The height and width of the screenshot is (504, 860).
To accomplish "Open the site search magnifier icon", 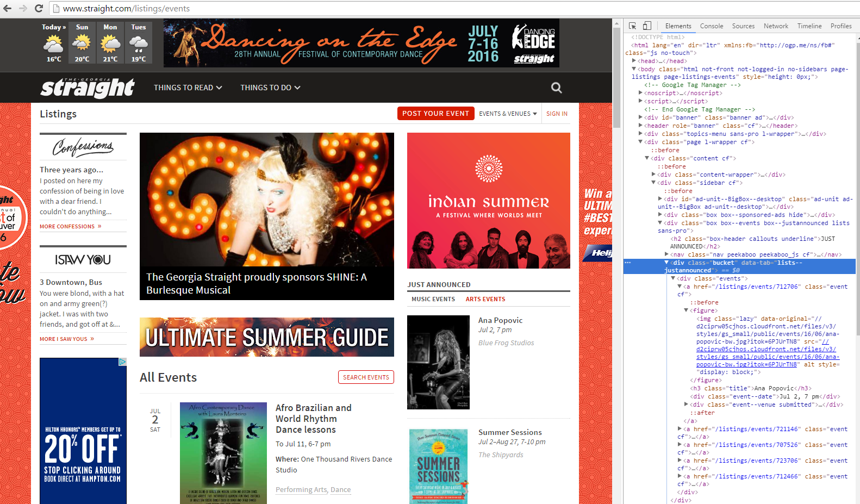I will click(556, 88).
